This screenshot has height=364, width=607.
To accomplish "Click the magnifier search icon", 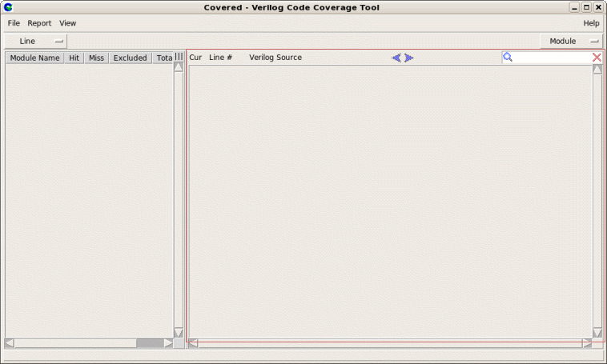I will pyautogui.click(x=508, y=58).
